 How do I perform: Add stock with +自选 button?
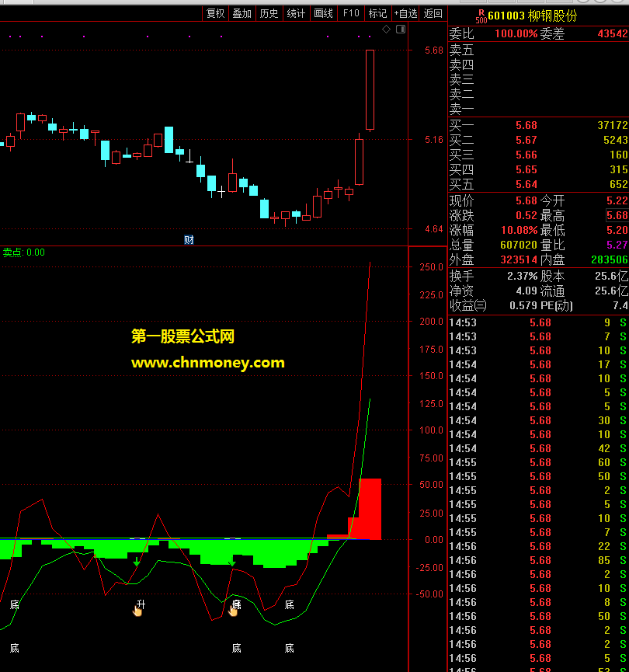tap(405, 14)
